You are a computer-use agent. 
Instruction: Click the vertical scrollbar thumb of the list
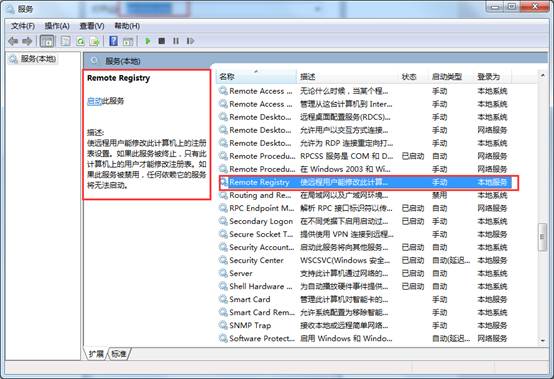pos(542,237)
